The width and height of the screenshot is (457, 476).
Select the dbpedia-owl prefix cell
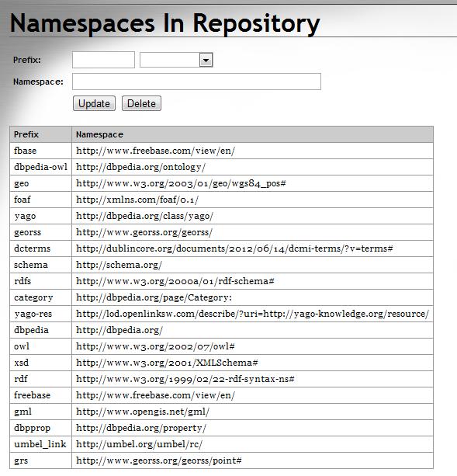(40, 167)
